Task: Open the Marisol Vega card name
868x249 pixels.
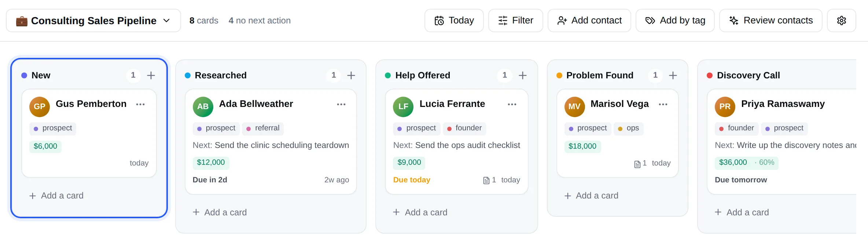Action: (x=620, y=104)
